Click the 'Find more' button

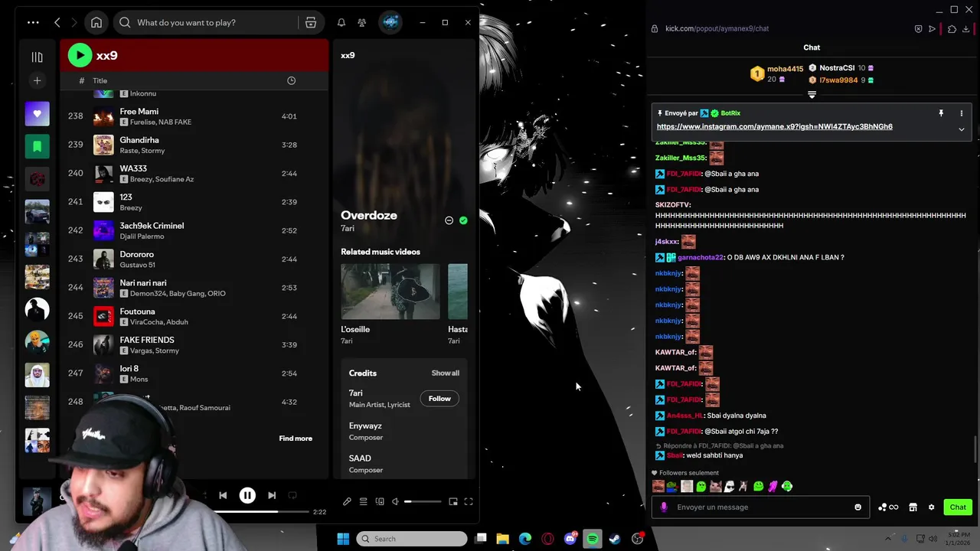coord(296,439)
